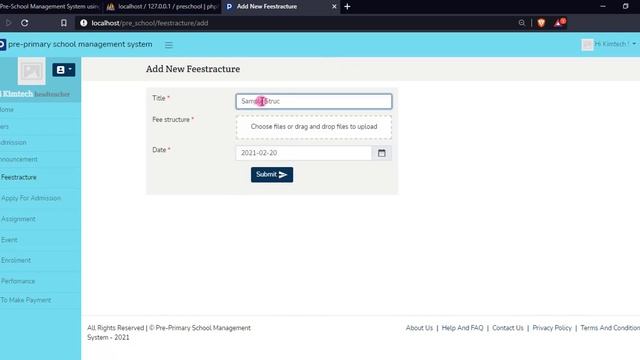Restore down the browser window
The width and height of the screenshot is (640, 360).
[x=625, y=7]
